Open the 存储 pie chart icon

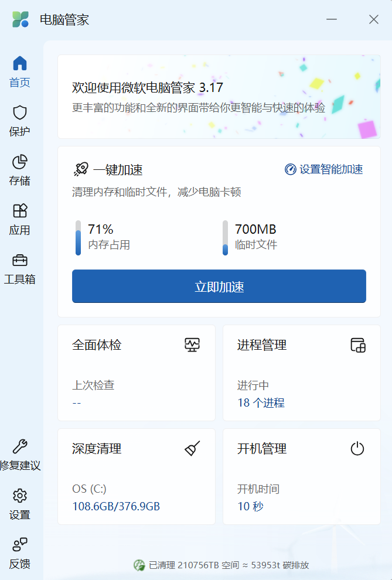20,162
